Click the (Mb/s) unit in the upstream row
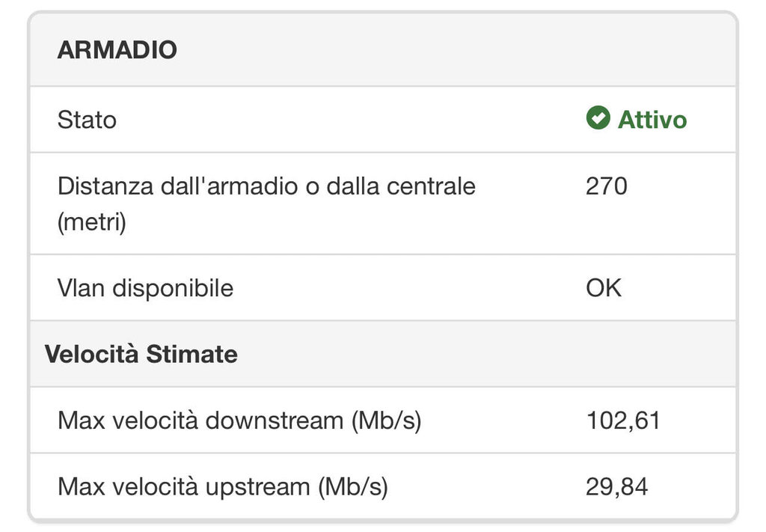The image size is (766, 532). pyautogui.click(x=353, y=487)
